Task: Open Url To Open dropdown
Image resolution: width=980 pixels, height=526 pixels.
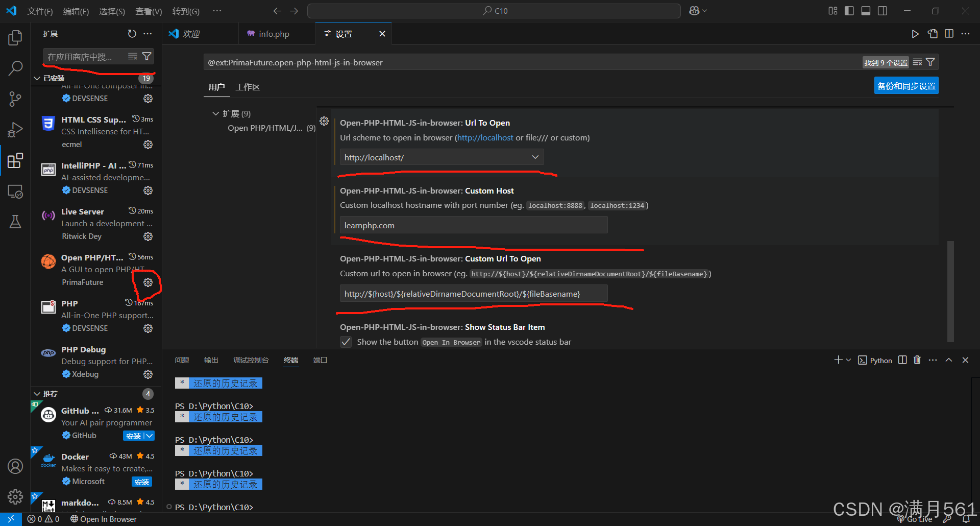Action: pos(442,157)
